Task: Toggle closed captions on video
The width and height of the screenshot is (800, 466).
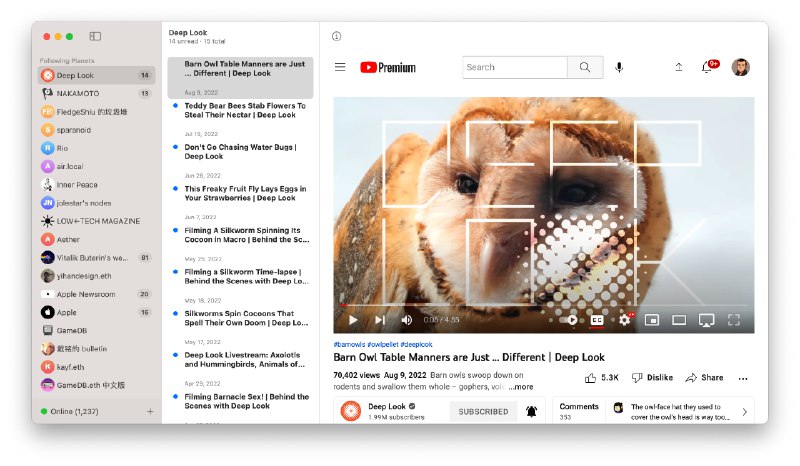Action: (597, 320)
